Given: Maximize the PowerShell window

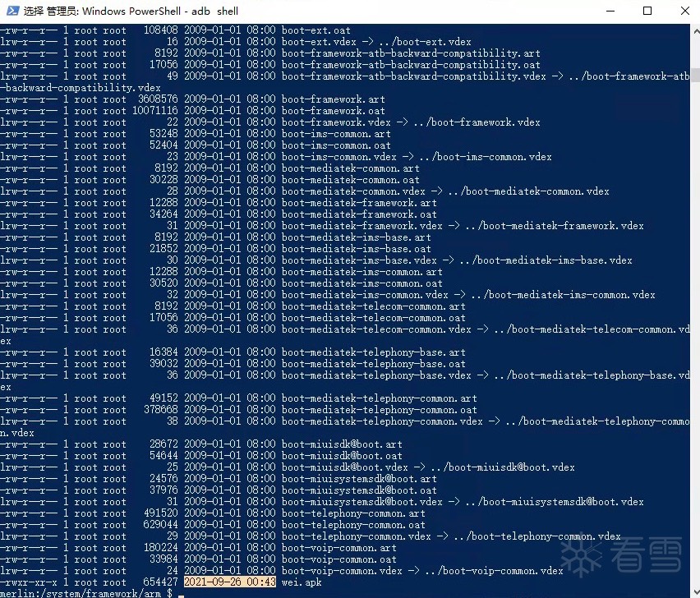Looking at the screenshot, I should pyautogui.click(x=647, y=11).
